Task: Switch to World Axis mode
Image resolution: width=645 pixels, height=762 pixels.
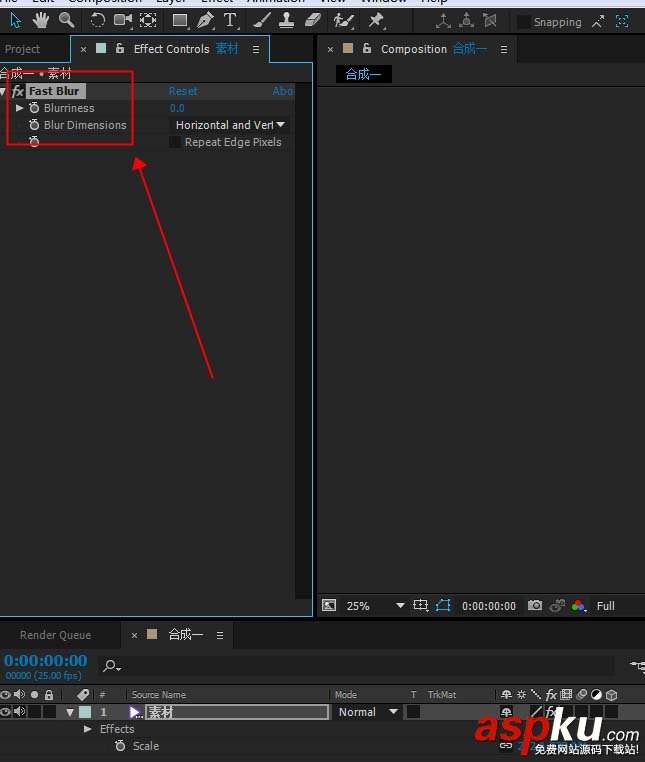Action: click(x=466, y=21)
